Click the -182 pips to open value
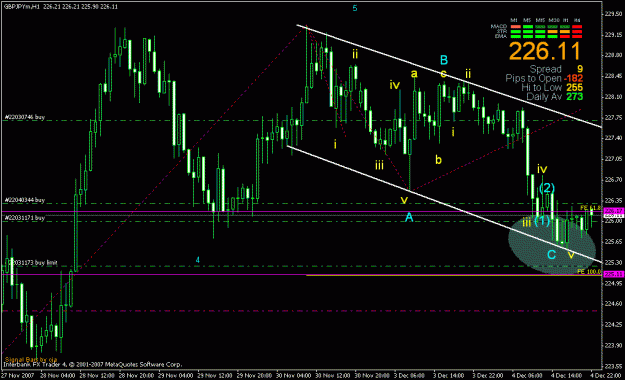The image size is (625, 380). point(573,78)
